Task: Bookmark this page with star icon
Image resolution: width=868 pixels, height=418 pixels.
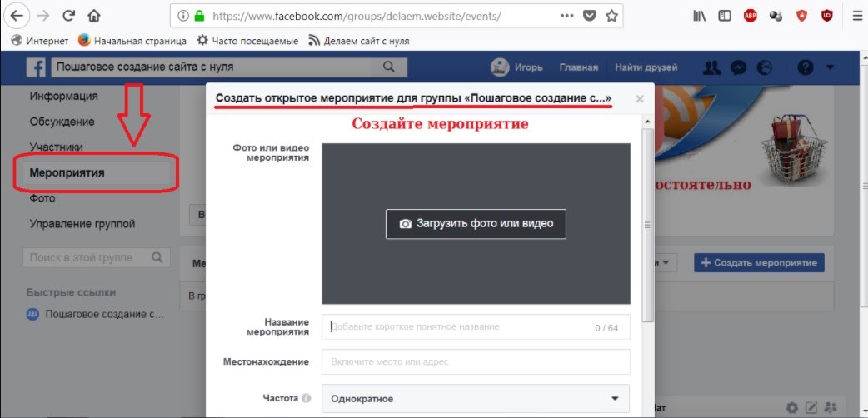Action: point(612,16)
